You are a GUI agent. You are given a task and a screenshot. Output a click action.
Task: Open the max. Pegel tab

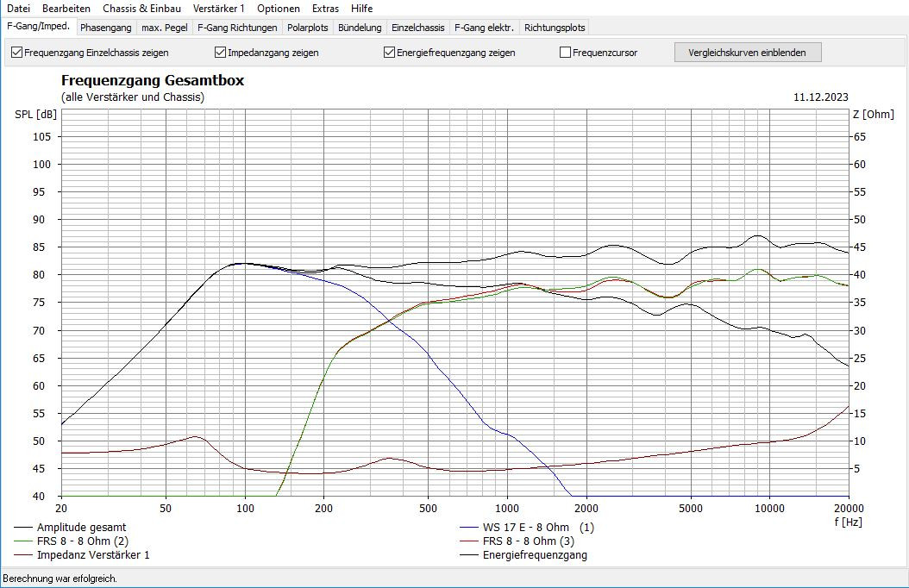point(163,27)
